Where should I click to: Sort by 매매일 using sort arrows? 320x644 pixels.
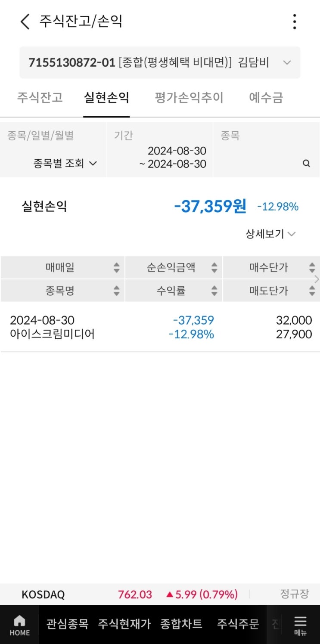[x=116, y=268]
